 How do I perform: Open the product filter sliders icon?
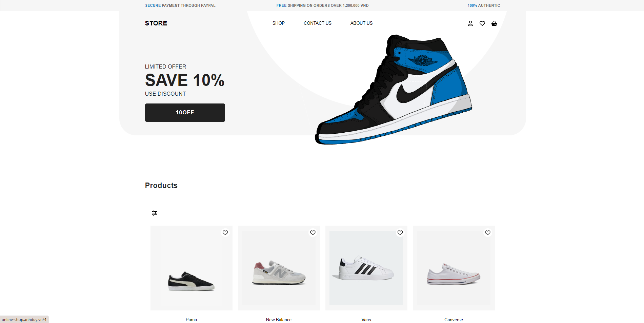(x=155, y=213)
